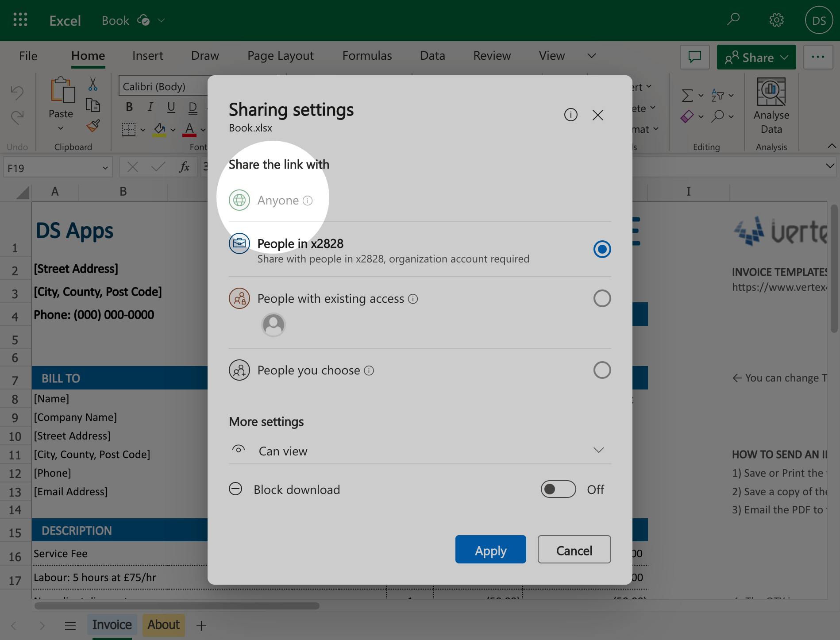The image size is (840, 640).
Task: Click the Format Painter brush icon
Action: (93, 127)
